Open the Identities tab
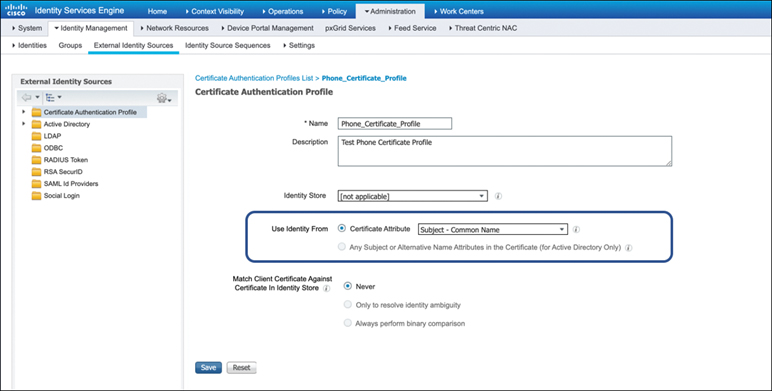 [30, 45]
